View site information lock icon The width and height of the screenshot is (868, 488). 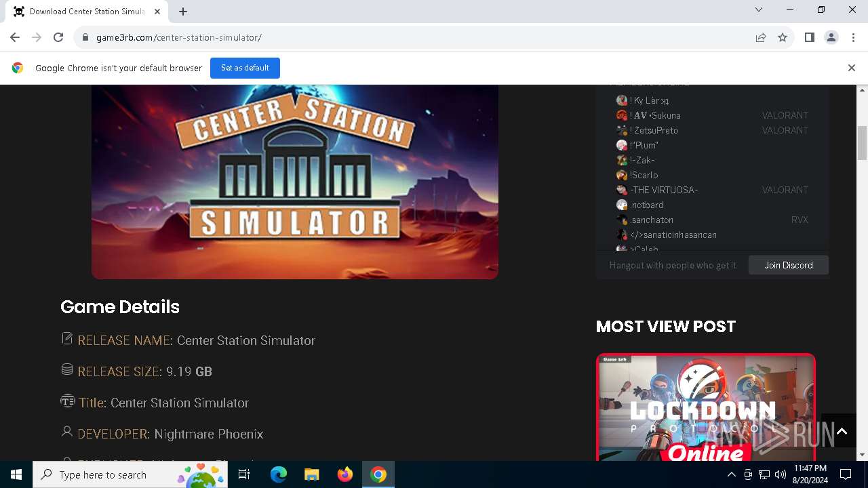pos(85,37)
